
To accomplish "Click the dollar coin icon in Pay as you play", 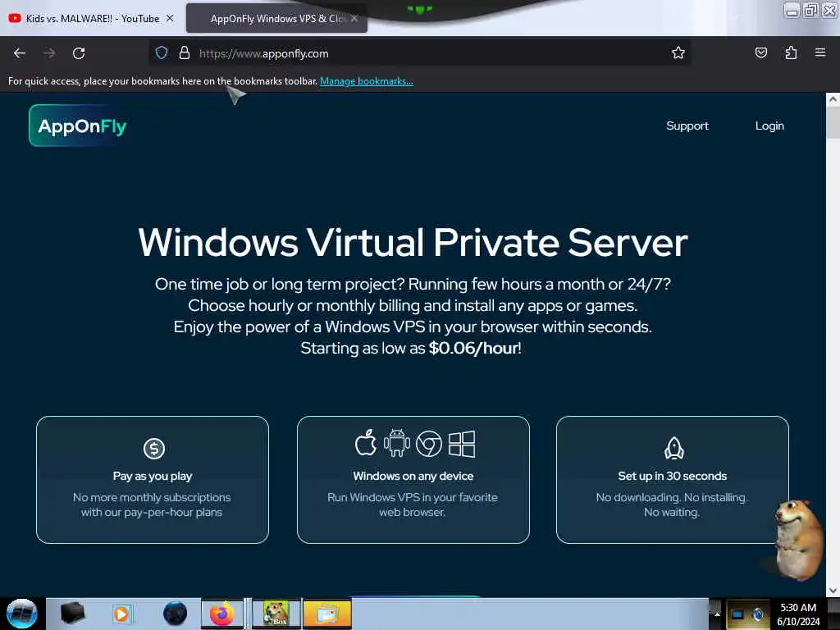I will click(154, 449).
